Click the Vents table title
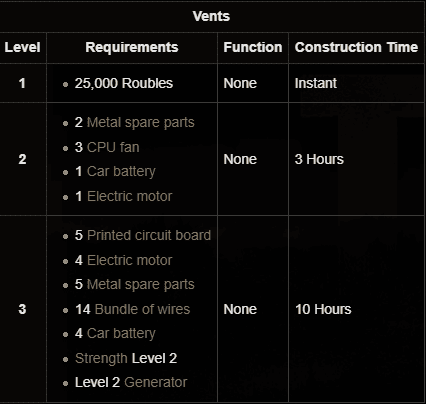The height and width of the screenshot is (404, 426). click(211, 16)
